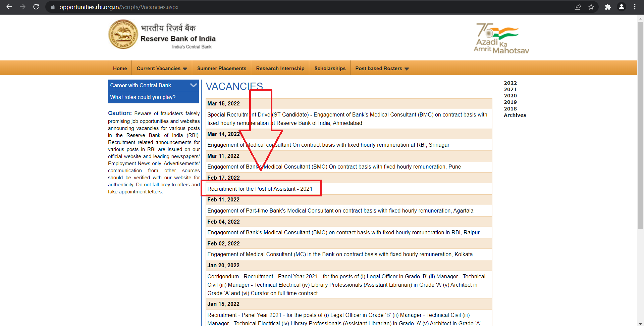Click the Reserve Bank of India logo

coord(123,35)
